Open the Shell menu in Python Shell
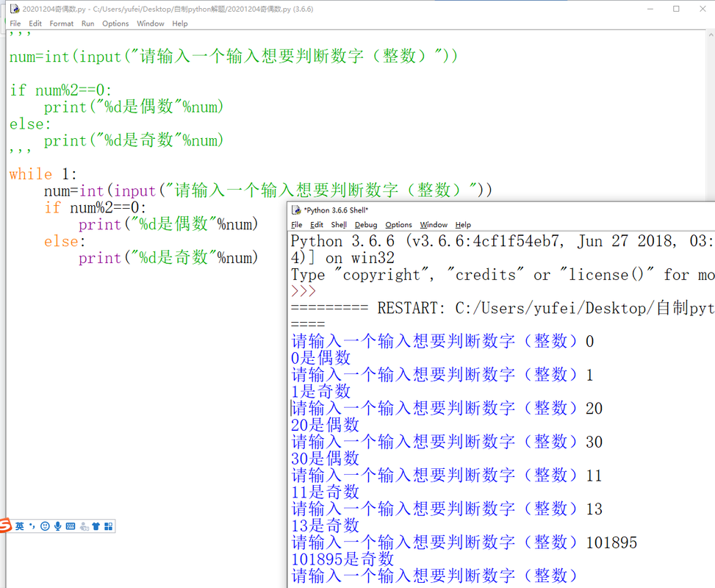The width and height of the screenshot is (715, 588). (339, 224)
